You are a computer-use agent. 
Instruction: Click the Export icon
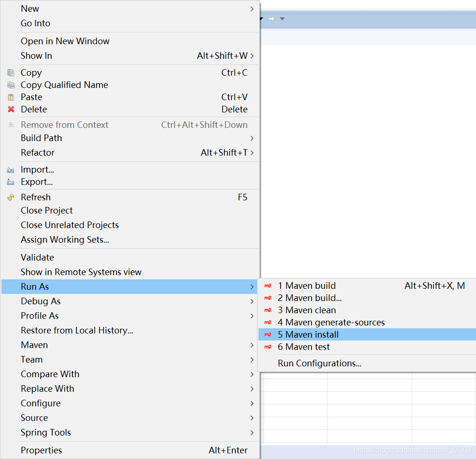[x=11, y=182]
